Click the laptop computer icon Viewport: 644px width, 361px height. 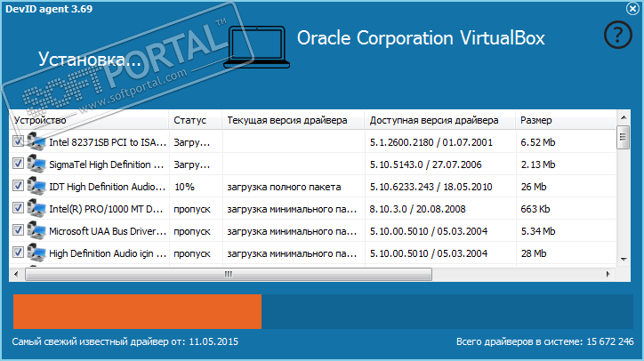(257, 47)
